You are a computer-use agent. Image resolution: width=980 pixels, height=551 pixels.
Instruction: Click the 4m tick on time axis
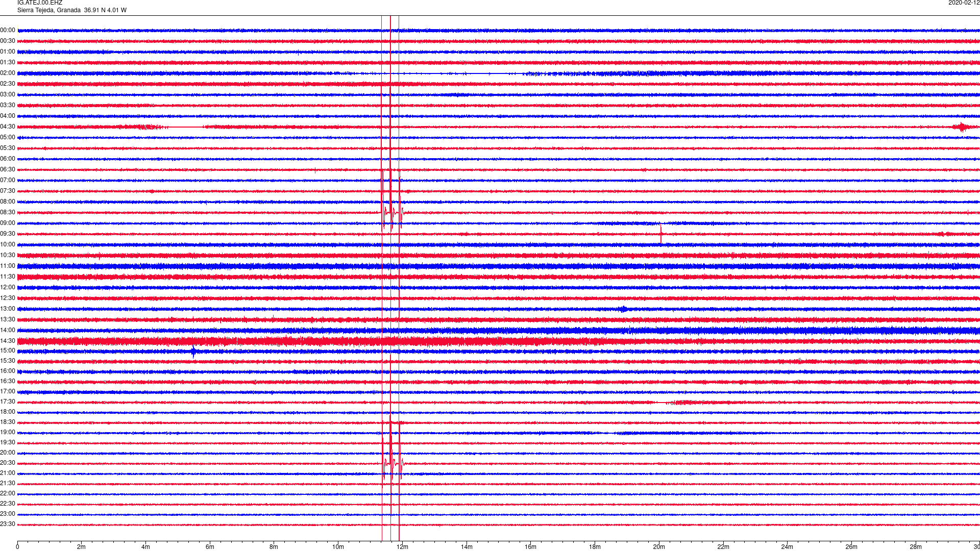[x=145, y=547]
